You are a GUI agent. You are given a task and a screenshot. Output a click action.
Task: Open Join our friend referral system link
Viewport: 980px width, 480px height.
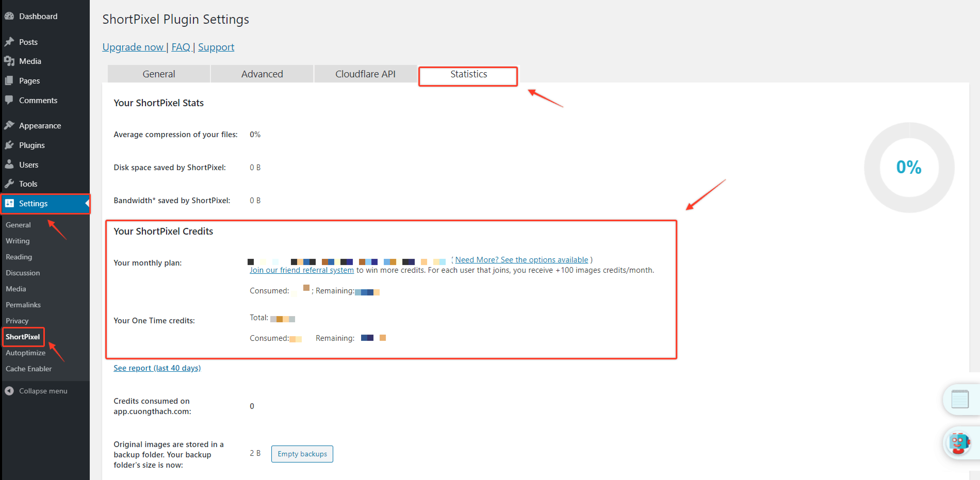302,270
